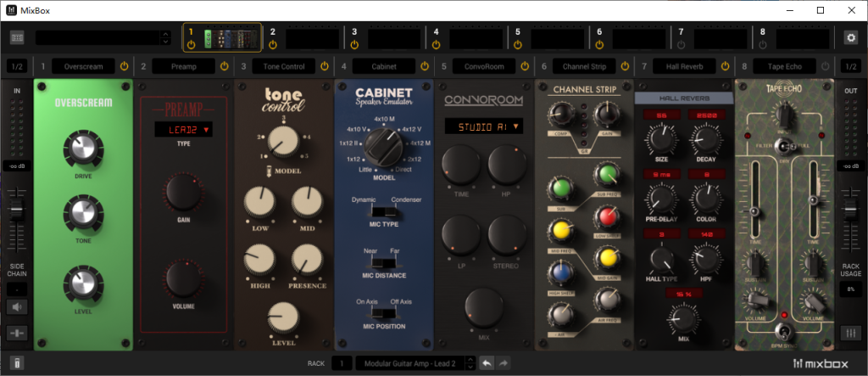
Task: Open the Channel Strip module selector
Action: pyautogui.click(x=585, y=66)
